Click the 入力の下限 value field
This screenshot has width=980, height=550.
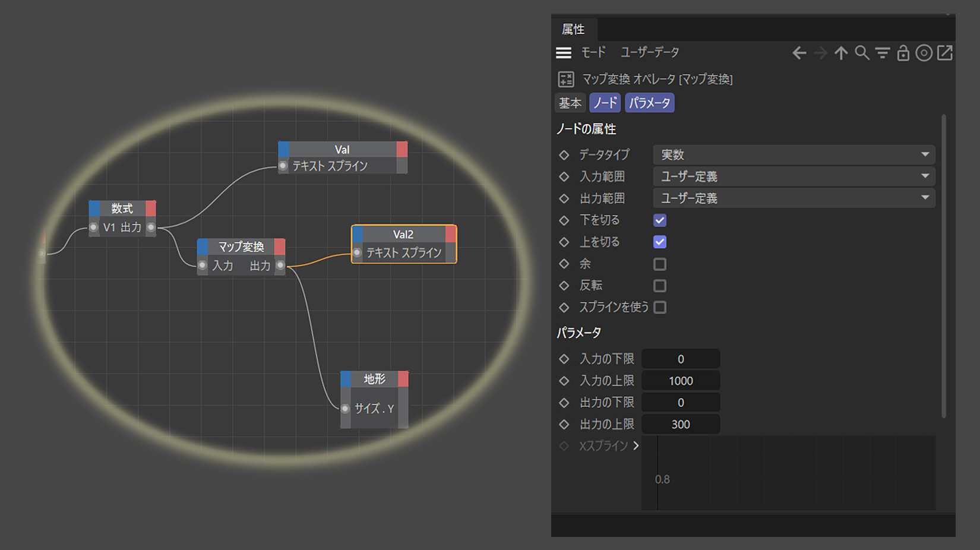coord(681,359)
